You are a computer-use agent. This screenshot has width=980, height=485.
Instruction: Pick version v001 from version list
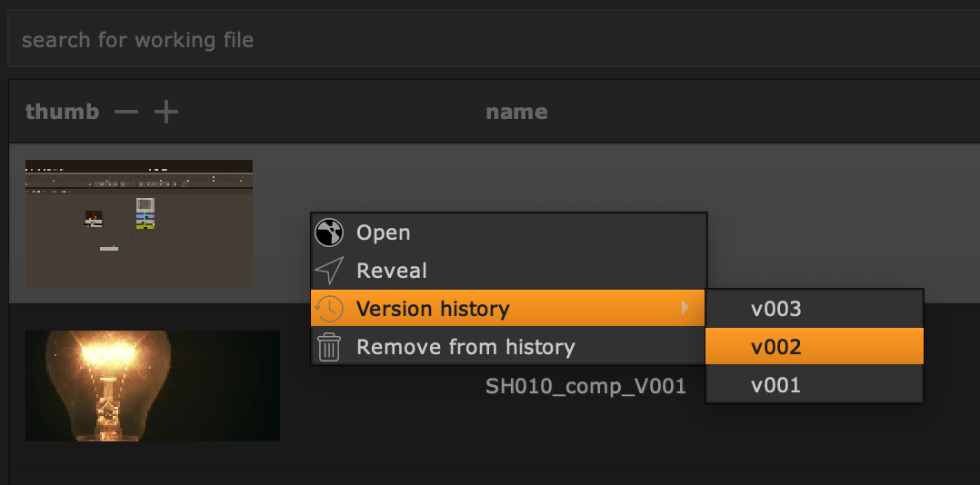[x=775, y=385]
